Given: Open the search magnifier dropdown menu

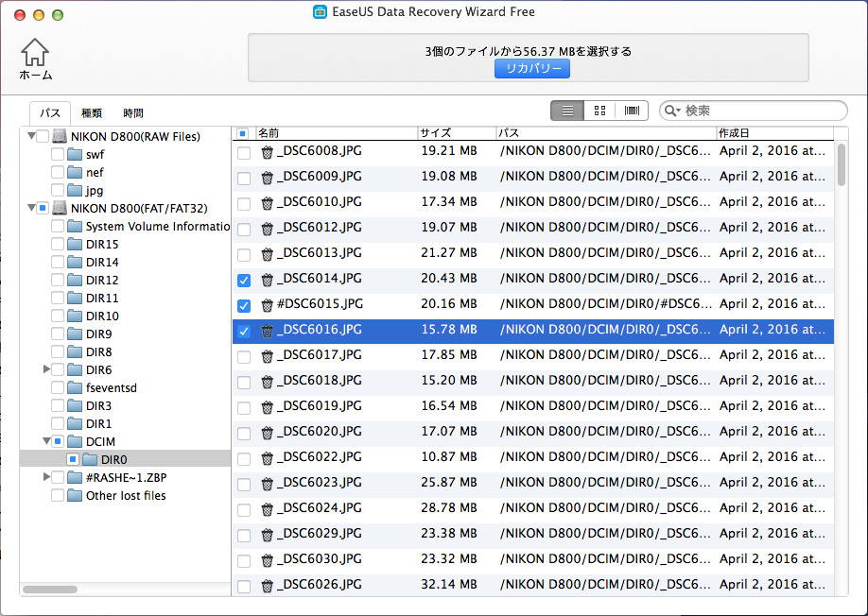Looking at the screenshot, I should 672,111.
